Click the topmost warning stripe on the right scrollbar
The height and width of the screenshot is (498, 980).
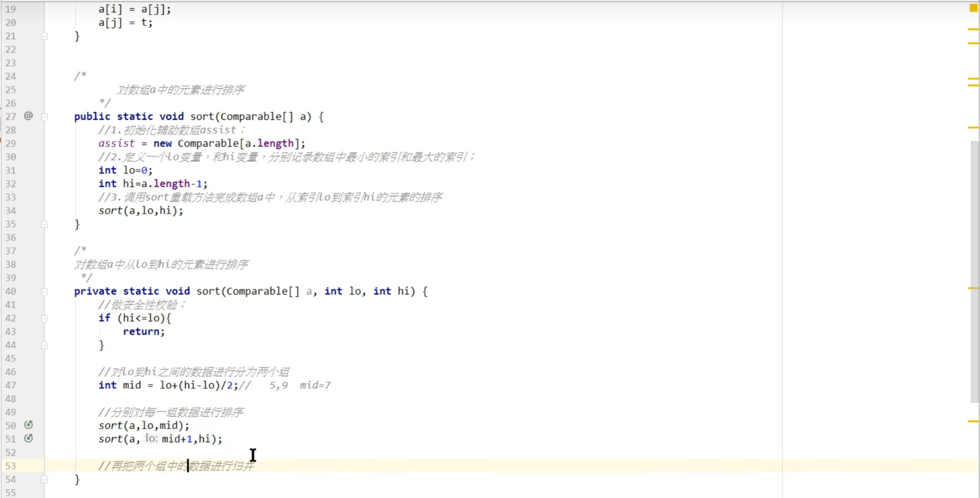972,30
